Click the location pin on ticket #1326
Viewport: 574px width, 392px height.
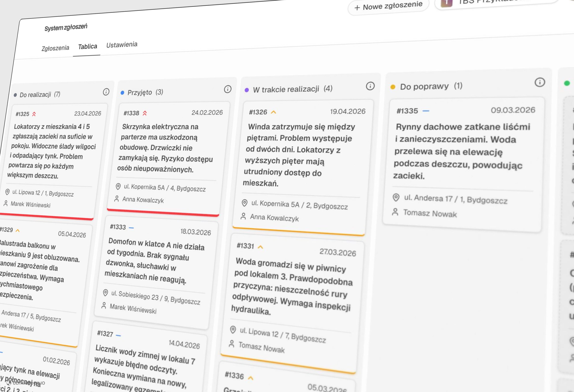tap(244, 203)
